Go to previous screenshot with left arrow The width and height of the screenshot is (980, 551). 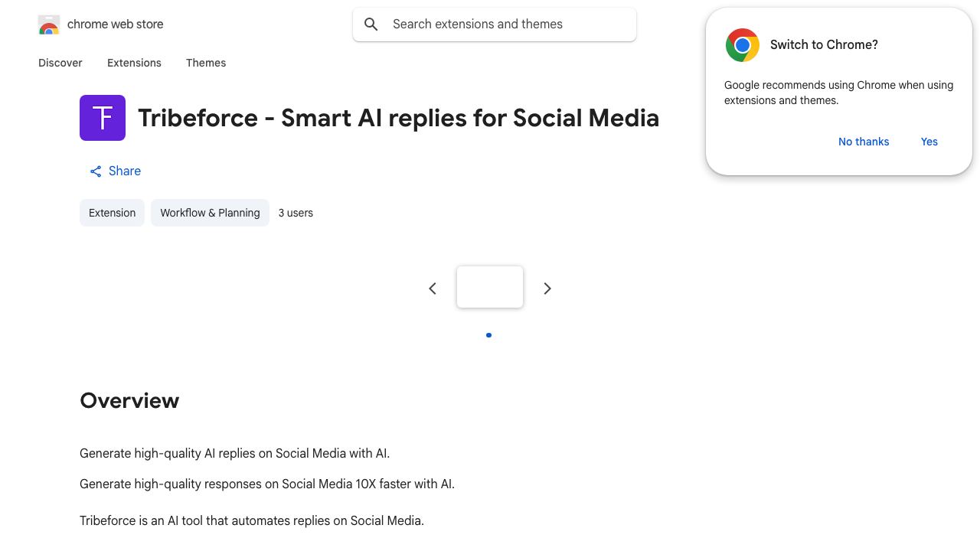click(x=433, y=289)
